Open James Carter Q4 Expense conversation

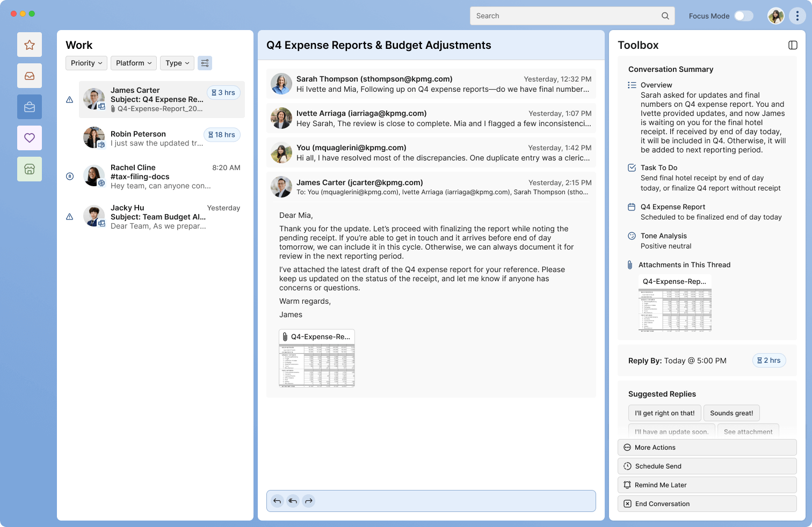click(162, 99)
